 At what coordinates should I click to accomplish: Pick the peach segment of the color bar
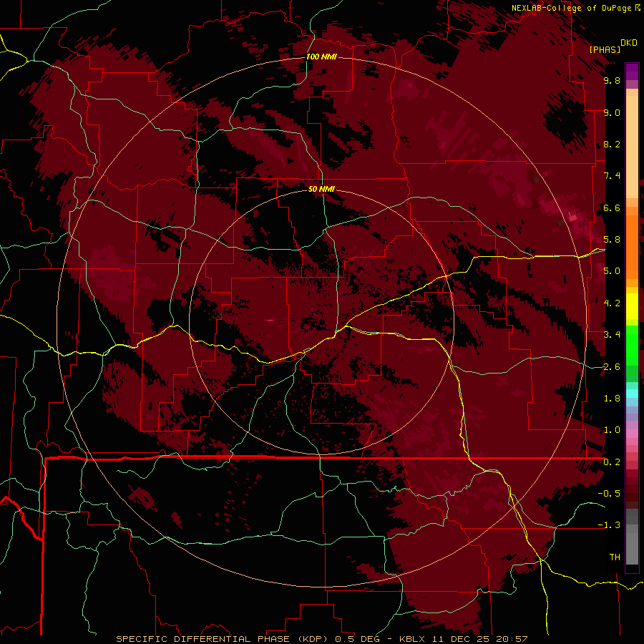632,148
